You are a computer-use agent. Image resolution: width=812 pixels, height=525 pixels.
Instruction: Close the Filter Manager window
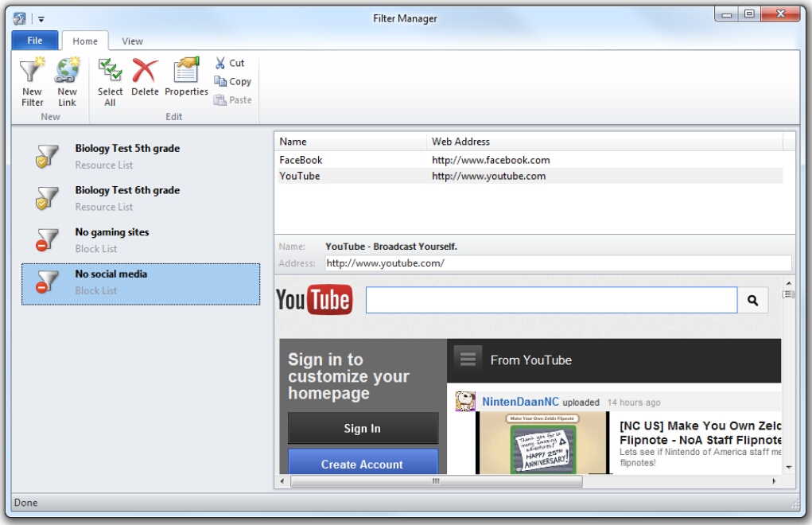coord(781,14)
